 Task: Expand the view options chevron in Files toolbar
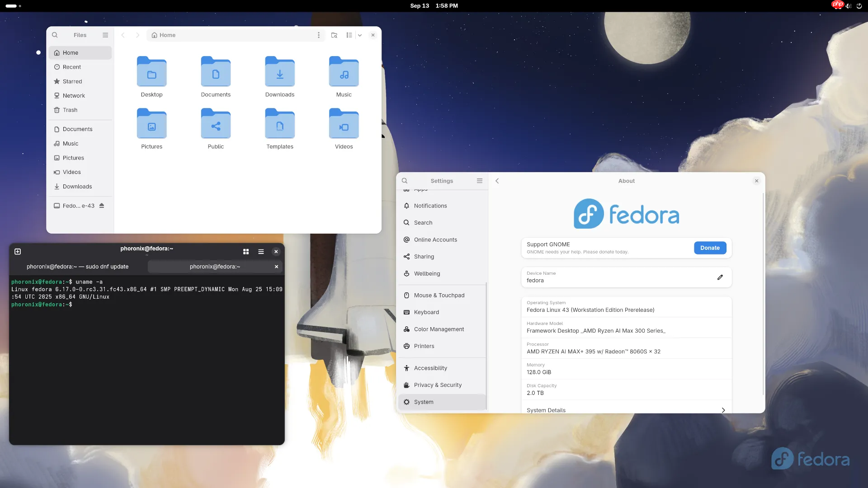coord(359,35)
